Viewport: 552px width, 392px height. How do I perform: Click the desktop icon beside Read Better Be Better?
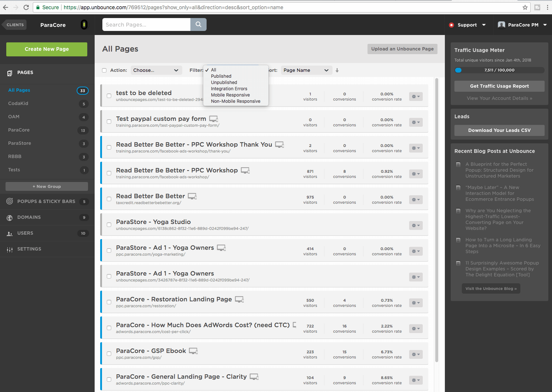[x=192, y=196]
